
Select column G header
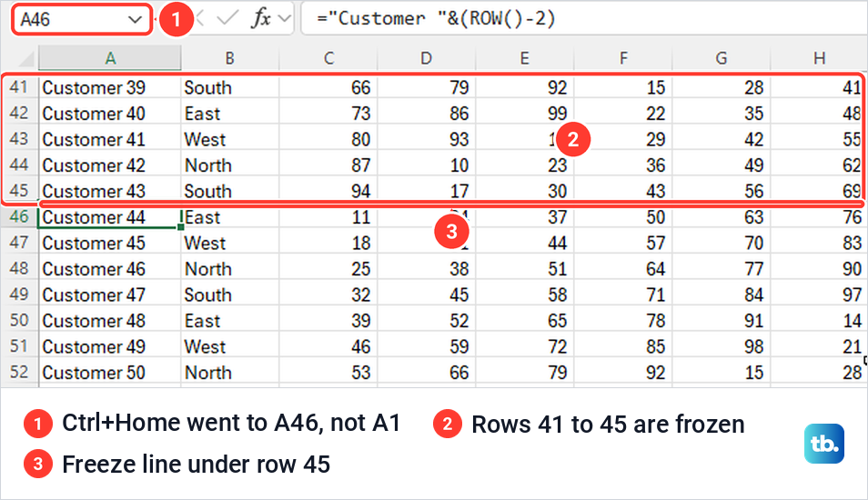click(x=722, y=58)
